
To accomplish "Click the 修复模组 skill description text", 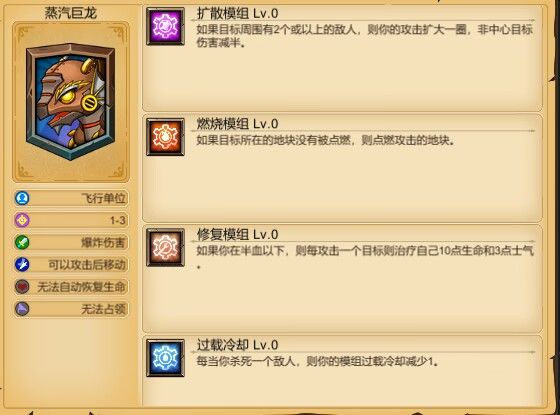I will [x=365, y=256].
